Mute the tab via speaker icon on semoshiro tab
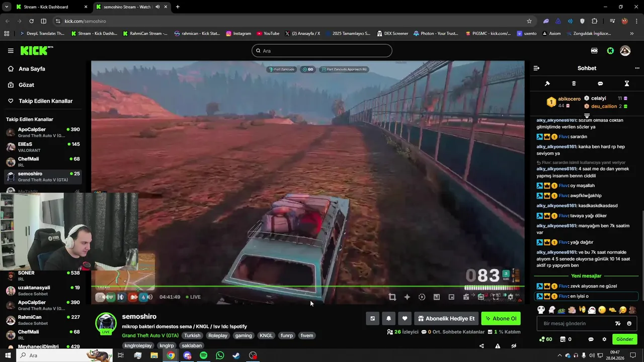644x362 pixels. (x=158, y=7)
